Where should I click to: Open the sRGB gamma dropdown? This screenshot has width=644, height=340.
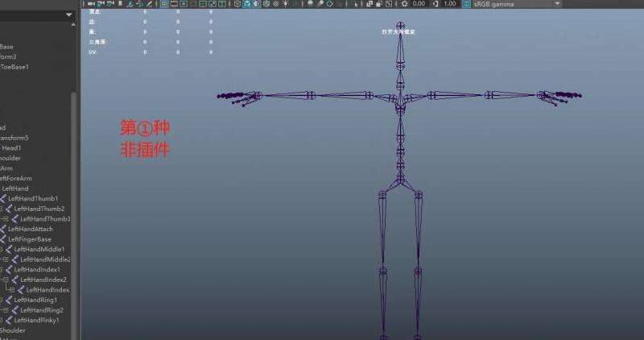click(557, 4)
